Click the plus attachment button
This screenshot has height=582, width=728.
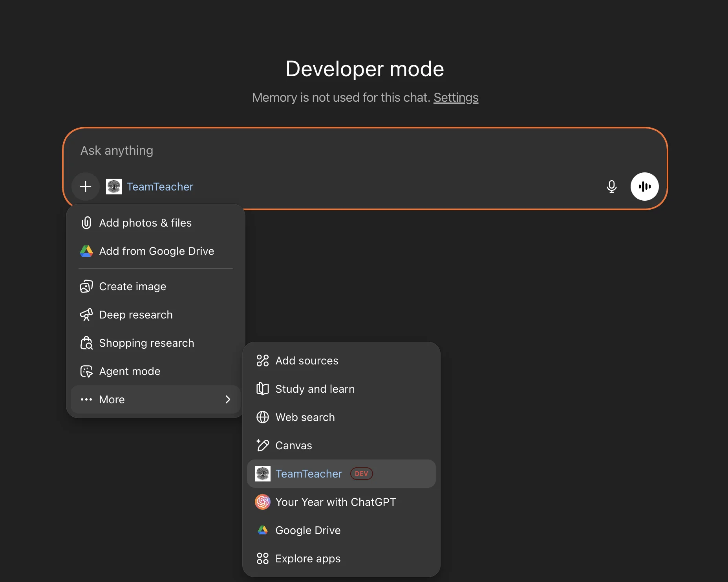point(86,187)
